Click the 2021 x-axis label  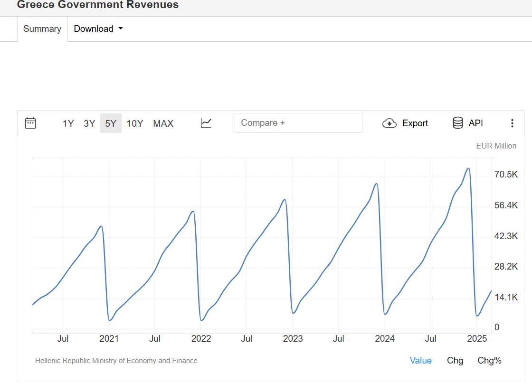[109, 338]
